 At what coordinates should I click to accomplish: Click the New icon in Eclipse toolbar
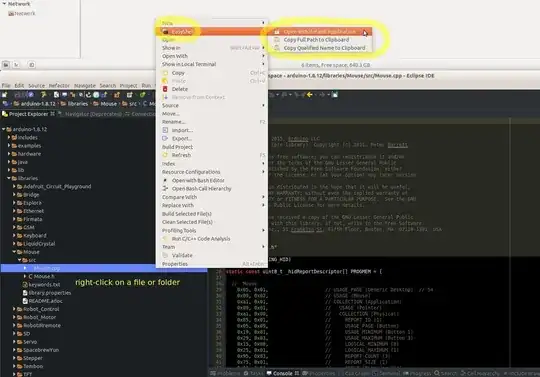tap(5, 94)
